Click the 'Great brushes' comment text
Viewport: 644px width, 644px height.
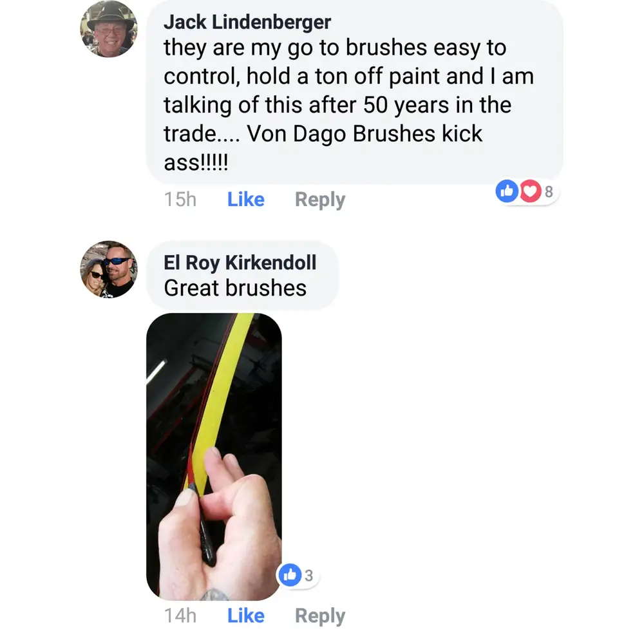(235, 288)
